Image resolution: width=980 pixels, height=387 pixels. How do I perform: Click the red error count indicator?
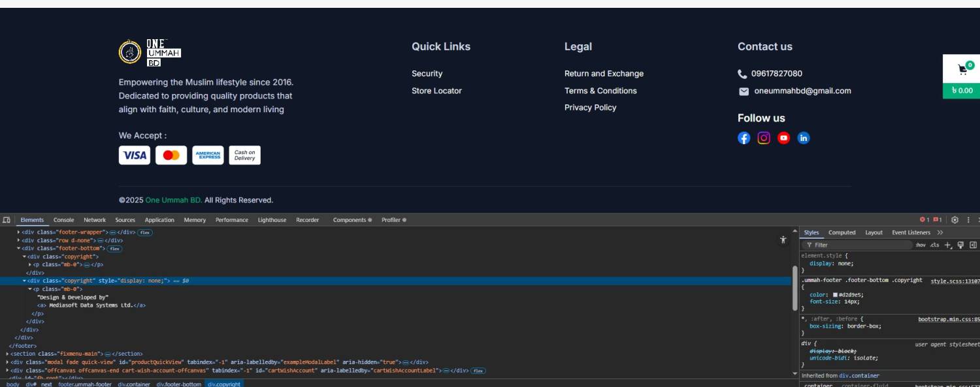click(x=924, y=220)
